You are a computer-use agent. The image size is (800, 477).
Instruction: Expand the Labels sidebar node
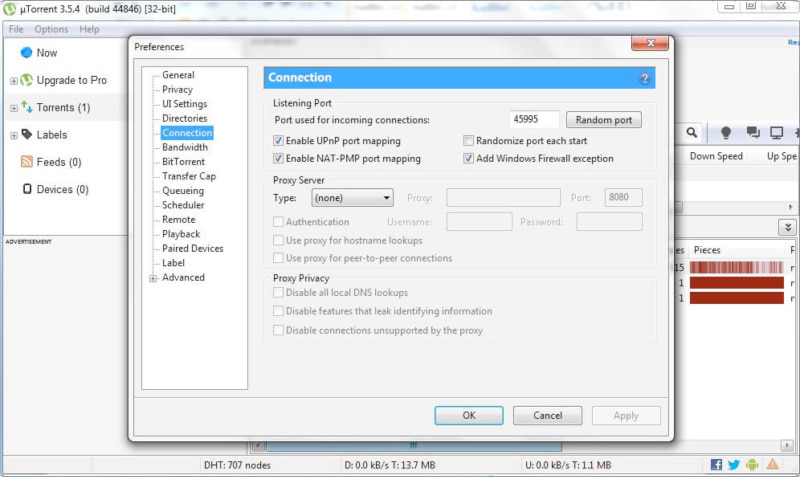[x=14, y=135]
